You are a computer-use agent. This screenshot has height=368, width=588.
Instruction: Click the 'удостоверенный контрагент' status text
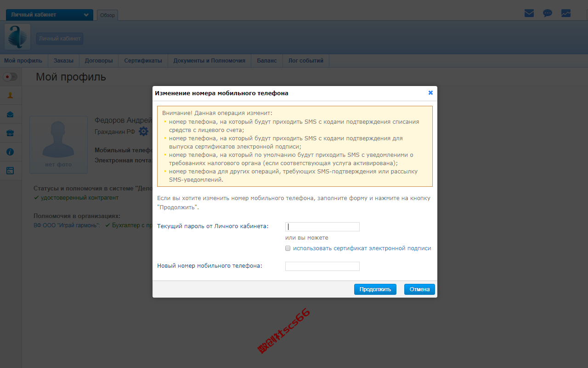[79, 198]
